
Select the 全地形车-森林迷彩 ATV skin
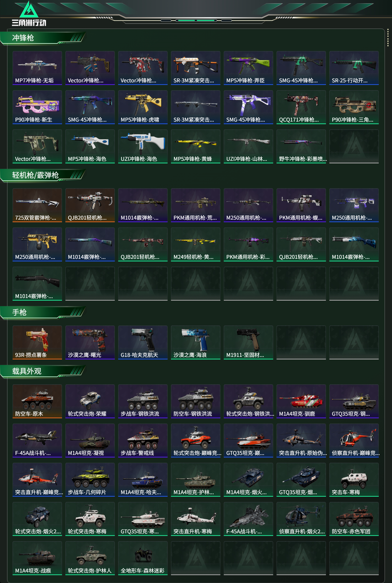(x=143, y=558)
